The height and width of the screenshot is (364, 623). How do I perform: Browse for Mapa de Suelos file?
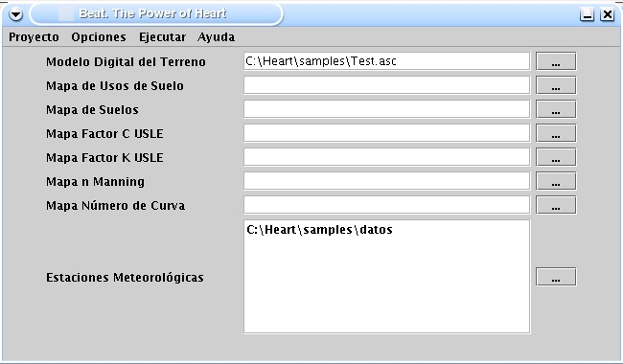(556, 109)
